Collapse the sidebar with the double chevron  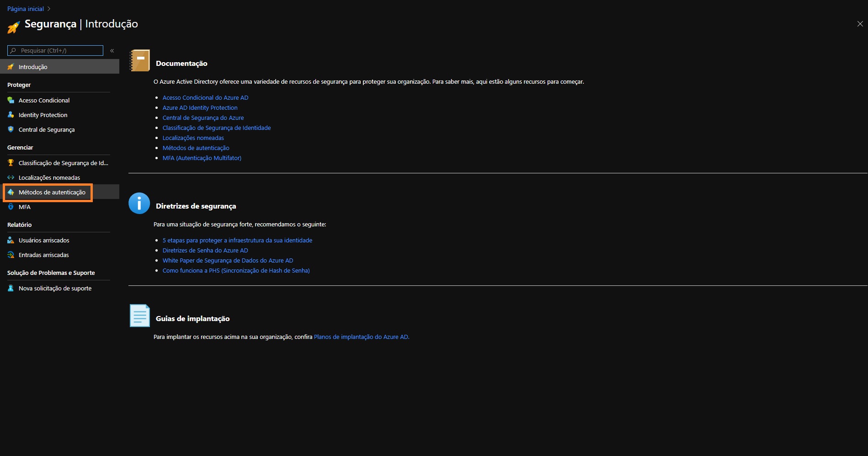point(112,51)
